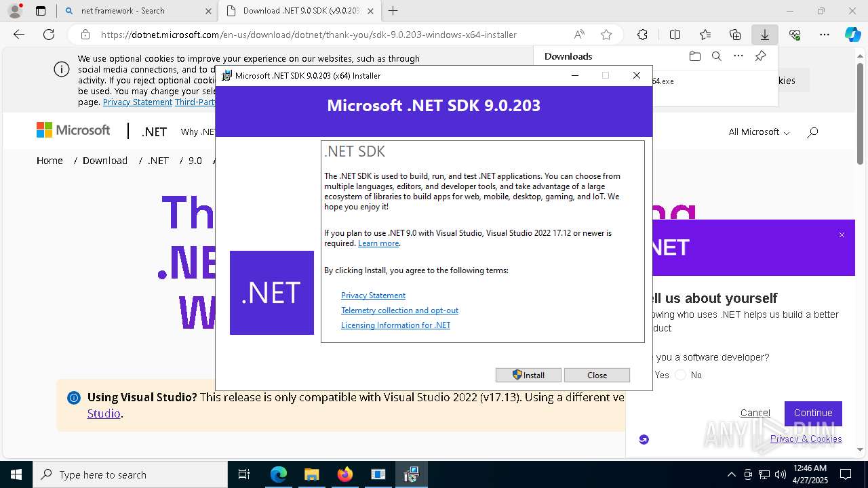Open Licensing Information for .NET link
868x488 pixels.
tap(395, 325)
